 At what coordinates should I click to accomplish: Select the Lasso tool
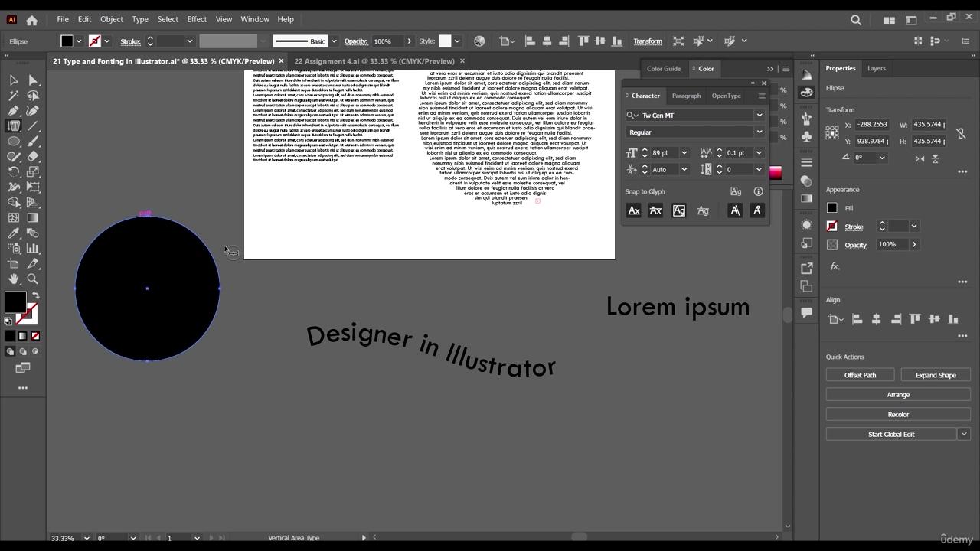(x=33, y=96)
